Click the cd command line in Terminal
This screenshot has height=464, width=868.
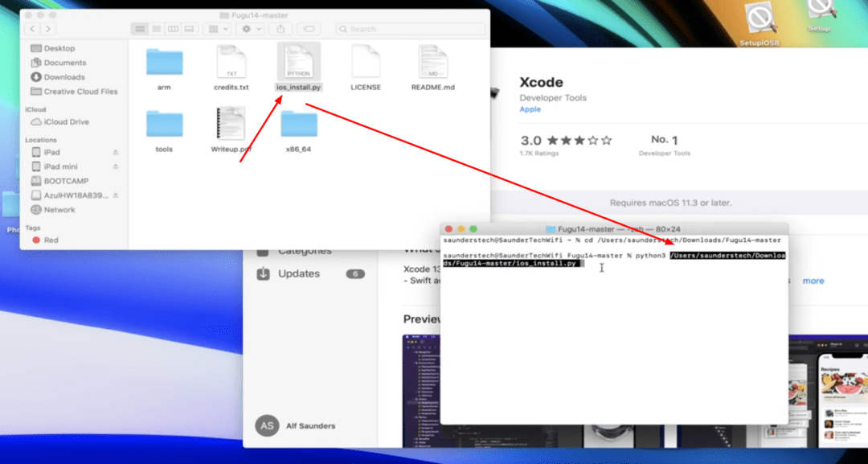pos(612,240)
